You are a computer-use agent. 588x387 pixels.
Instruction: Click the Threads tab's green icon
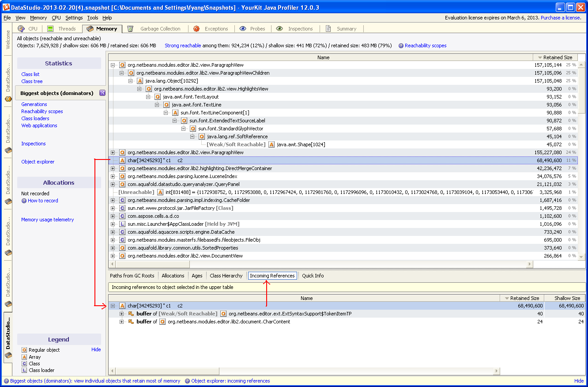[x=50, y=29]
